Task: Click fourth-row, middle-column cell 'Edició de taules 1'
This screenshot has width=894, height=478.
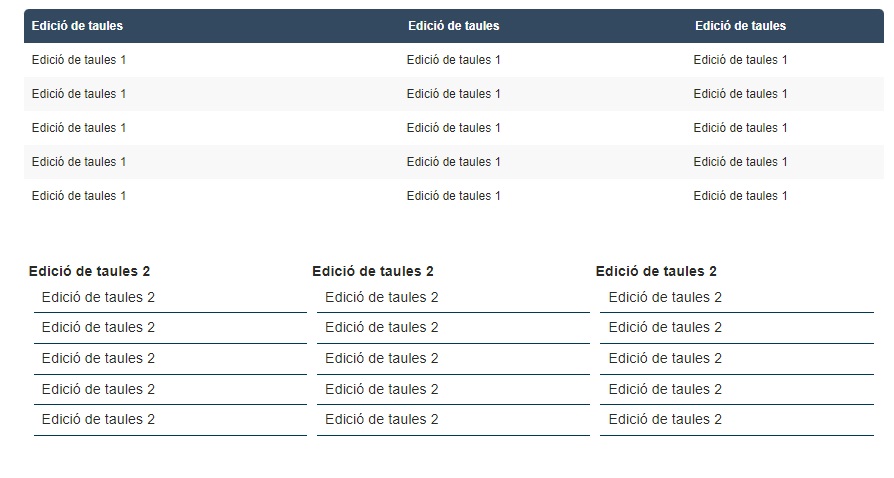Action: click(x=453, y=162)
